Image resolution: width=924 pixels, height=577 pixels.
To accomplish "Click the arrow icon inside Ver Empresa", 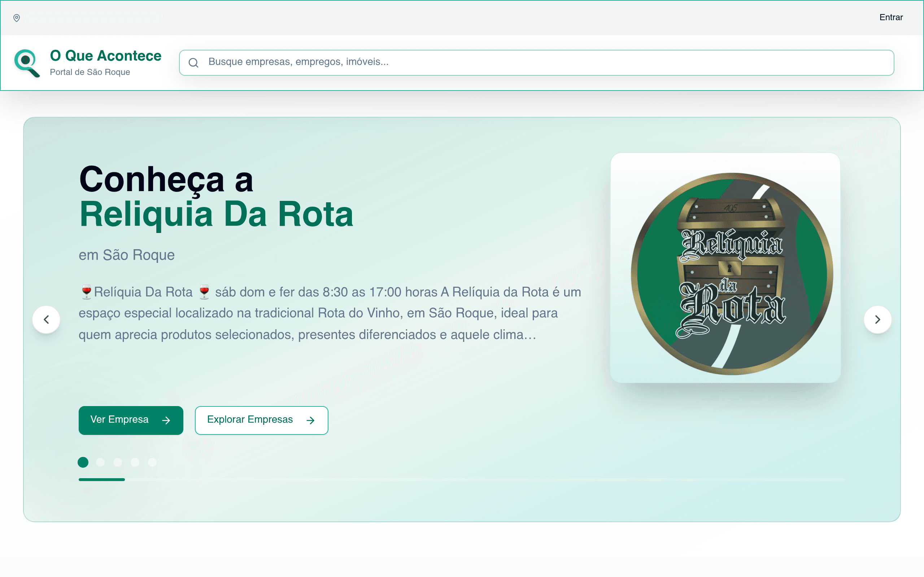I will point(166,420).
